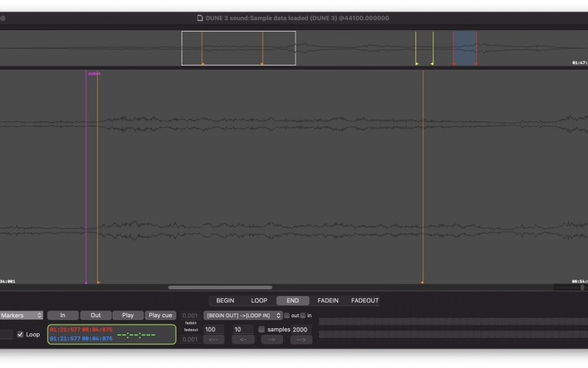Viewport: 588px width, 368px height.
Task: Click the '->' small step forward button
Action: pyautogui.click(x=272, y=339)
